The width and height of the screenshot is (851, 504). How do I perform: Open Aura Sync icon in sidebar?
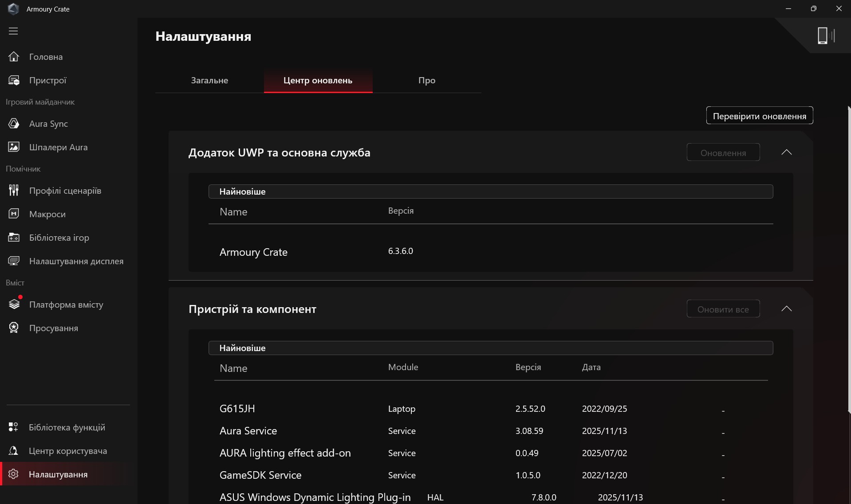[x=14, y=124]
